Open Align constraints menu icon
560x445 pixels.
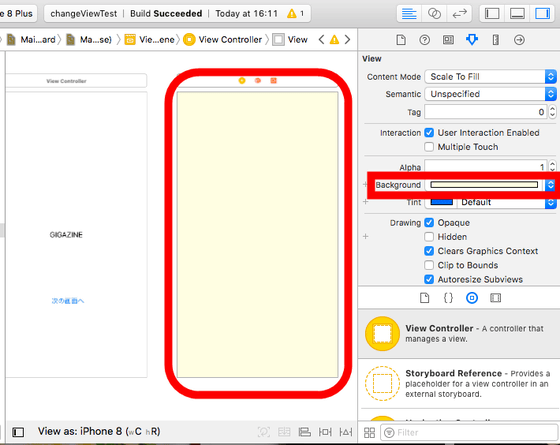(x=304, y=432)
